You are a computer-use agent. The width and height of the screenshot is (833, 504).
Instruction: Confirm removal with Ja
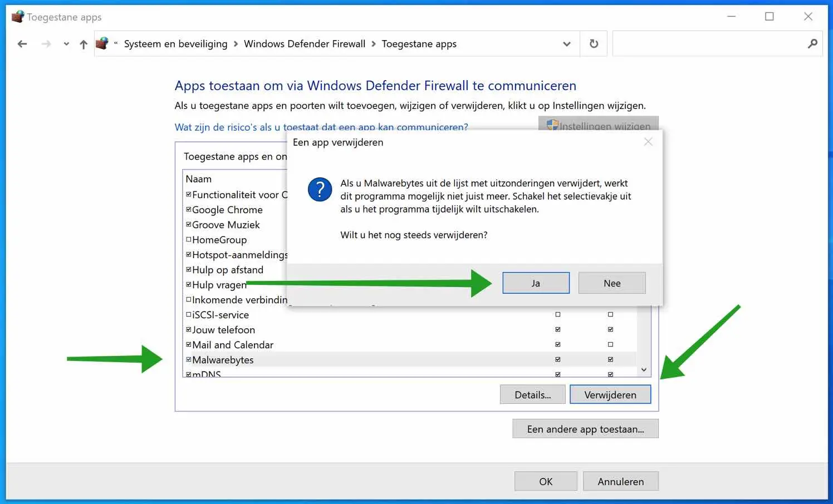[x=536, y=283]
